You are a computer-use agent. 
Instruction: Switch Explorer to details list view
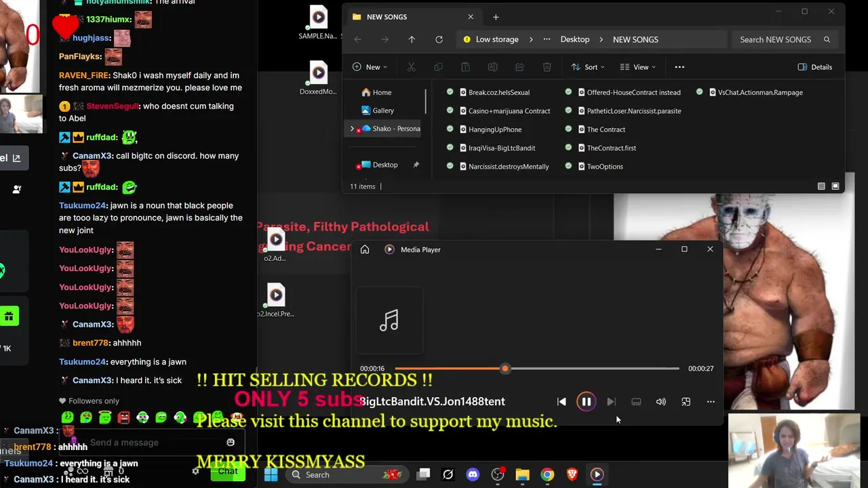pos(821,186)
